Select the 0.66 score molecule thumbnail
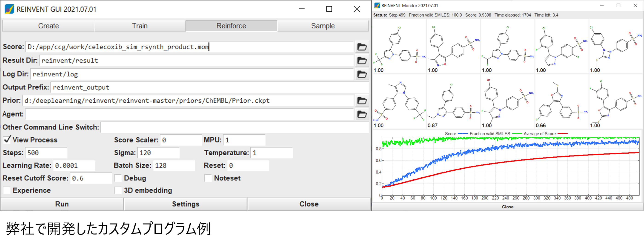This screenshot has width=644, height=239. (x=562, y=102)
